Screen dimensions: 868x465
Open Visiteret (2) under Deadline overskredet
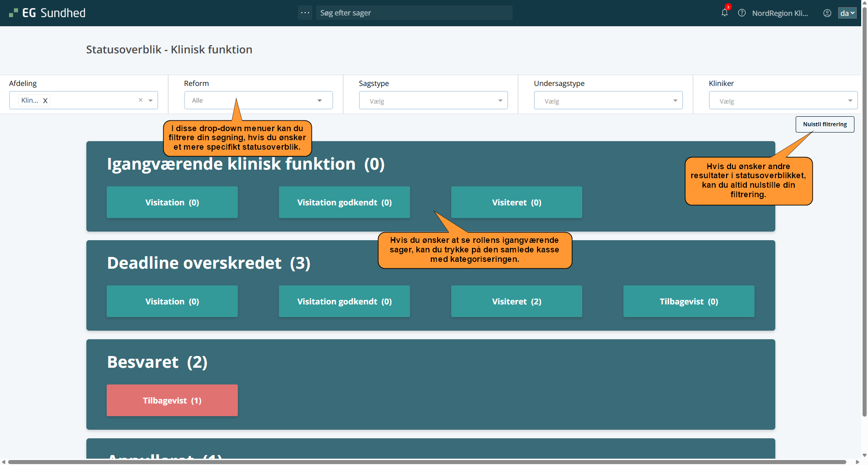516,301
